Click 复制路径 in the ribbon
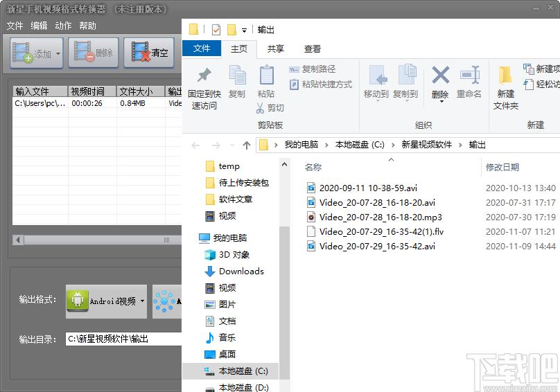This screenshot has height=392, width=560. (x=313, y=69)
